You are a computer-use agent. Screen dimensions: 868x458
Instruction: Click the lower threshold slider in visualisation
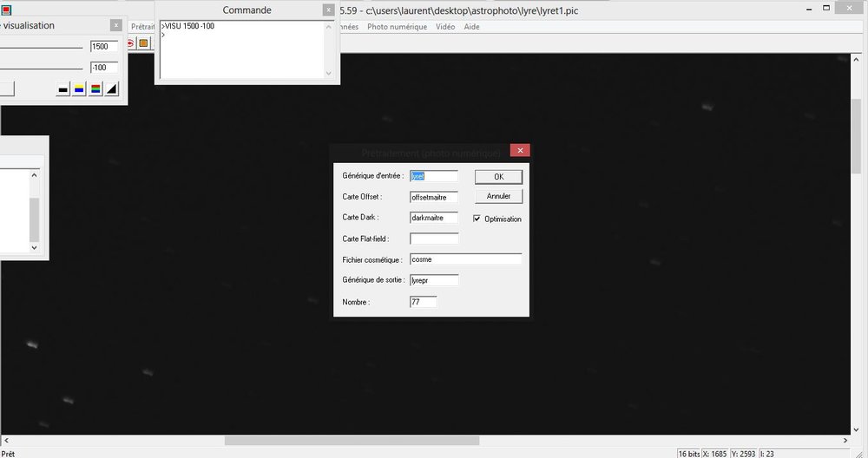click(42, 69)
